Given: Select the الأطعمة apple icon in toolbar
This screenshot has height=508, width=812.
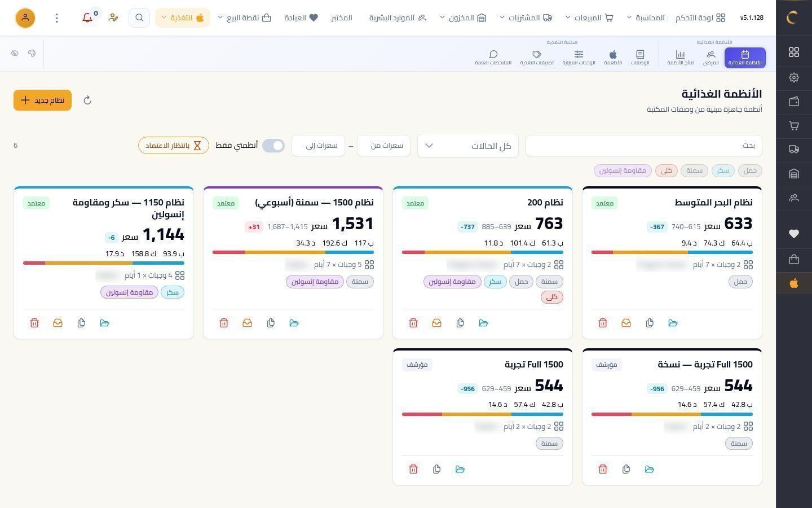Looking at the screenshot, I should pos(613,58).
